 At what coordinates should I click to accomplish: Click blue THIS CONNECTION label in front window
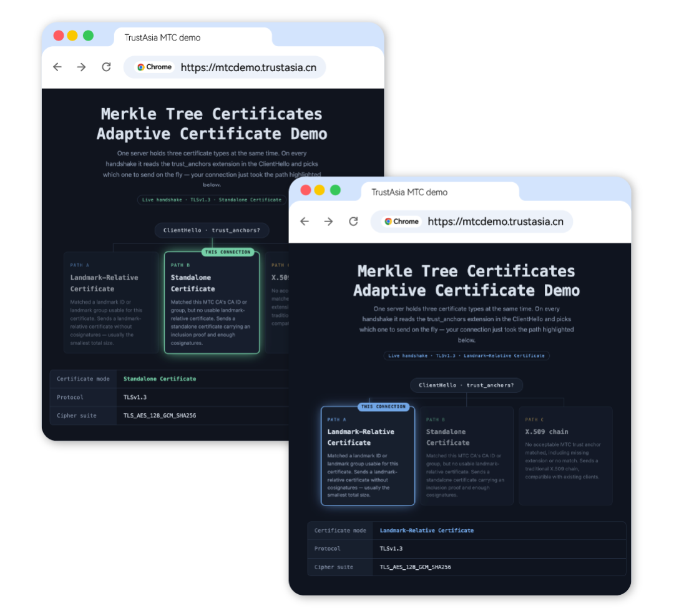click(x=383, y=407)
